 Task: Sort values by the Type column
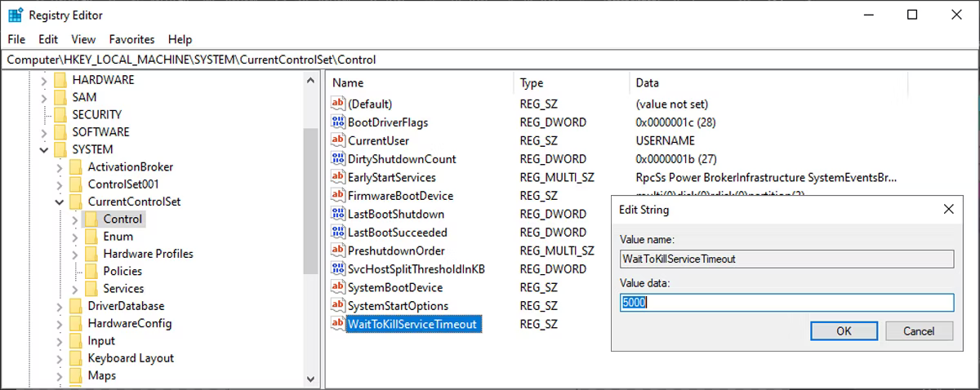point(572,83)
